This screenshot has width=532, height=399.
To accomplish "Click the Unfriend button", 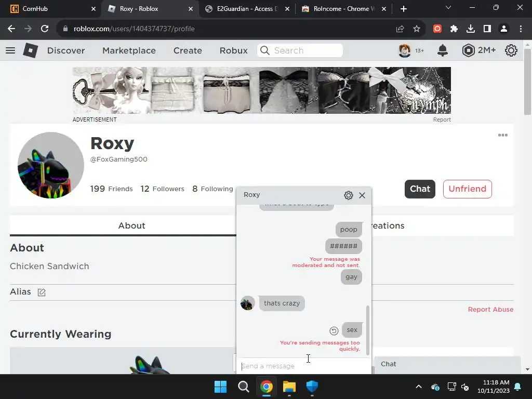I will click(x=467, y=189).
